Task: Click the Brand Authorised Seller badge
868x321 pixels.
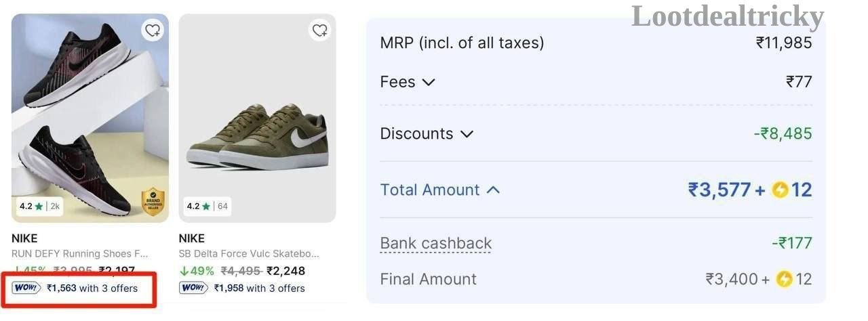Action: pos(153,202)
